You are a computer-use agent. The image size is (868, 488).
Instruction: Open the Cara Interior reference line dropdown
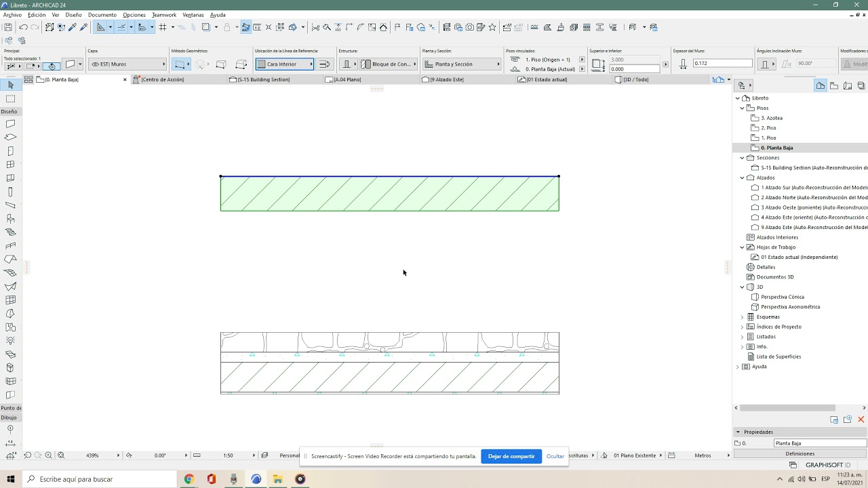[285, 64]
